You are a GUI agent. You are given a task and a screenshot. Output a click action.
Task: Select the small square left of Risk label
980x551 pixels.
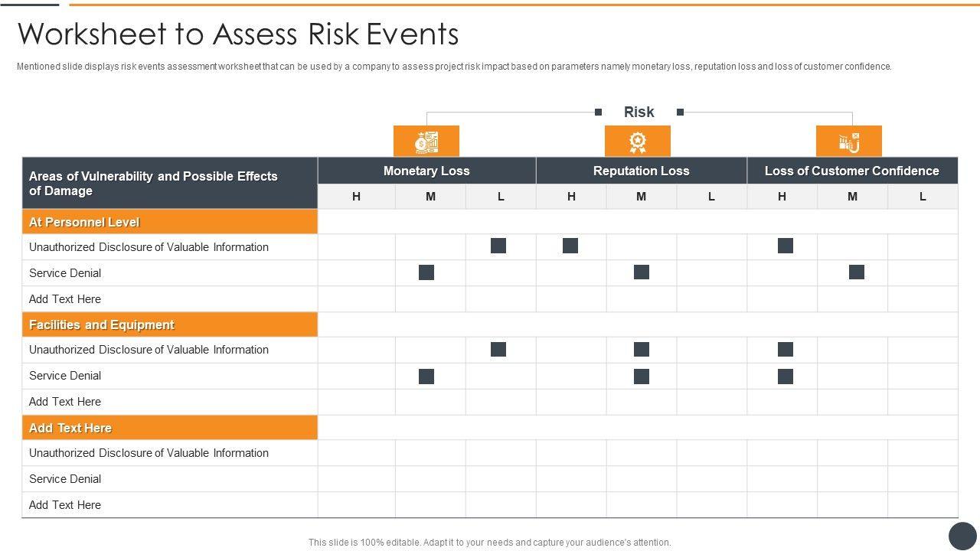(598, 112)
